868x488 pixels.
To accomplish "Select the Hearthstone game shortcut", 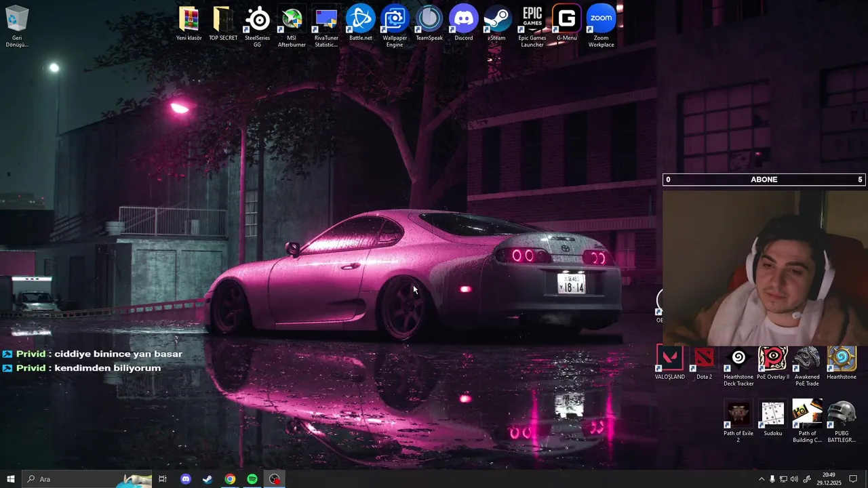I will pyautogui.click(x=842, y=363).
